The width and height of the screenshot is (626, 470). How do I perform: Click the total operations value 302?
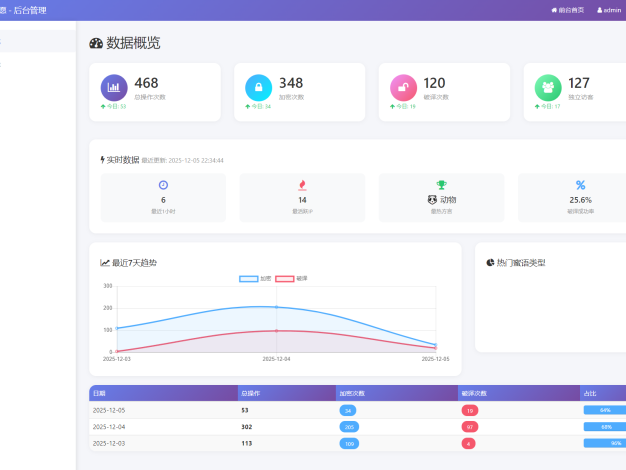point(247,427)
